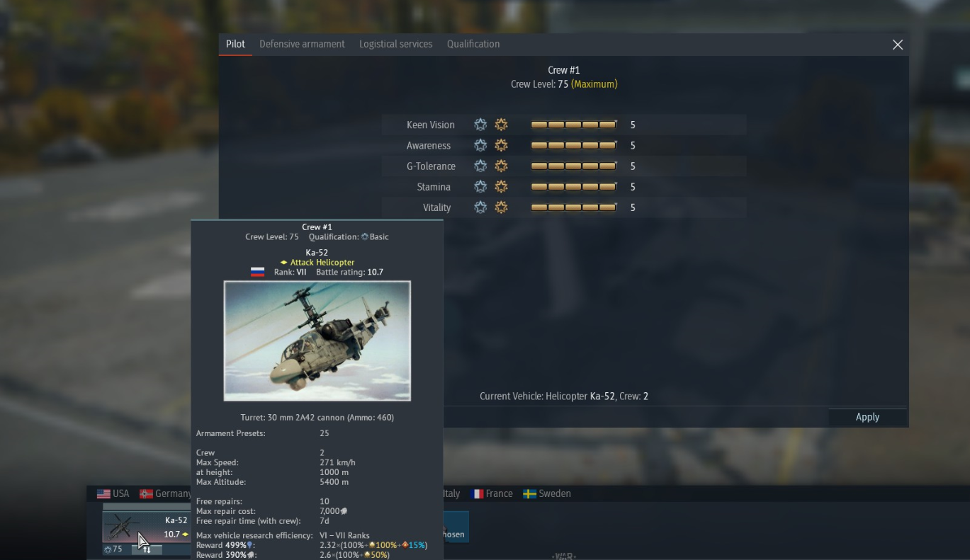
Task: Click the "Rank: VII" text in tooltip
Action: coord(291,272)
